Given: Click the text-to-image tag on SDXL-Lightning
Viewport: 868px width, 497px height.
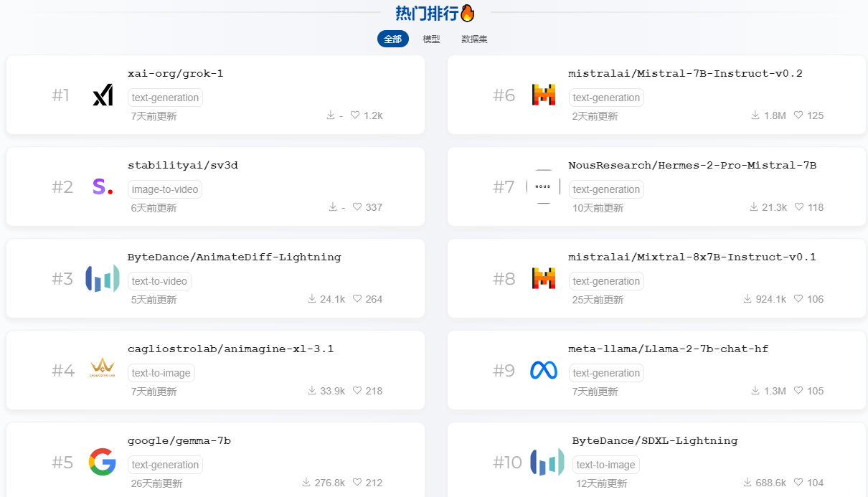Looking at the screenshot, I should click(x=605, y=465).
